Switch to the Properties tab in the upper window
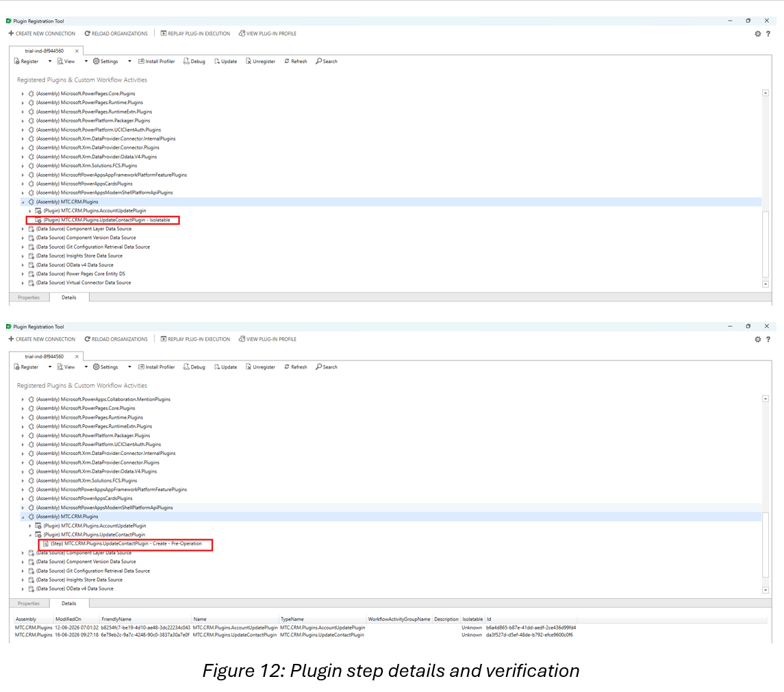784x692 pixels. (x=29, y=298)
